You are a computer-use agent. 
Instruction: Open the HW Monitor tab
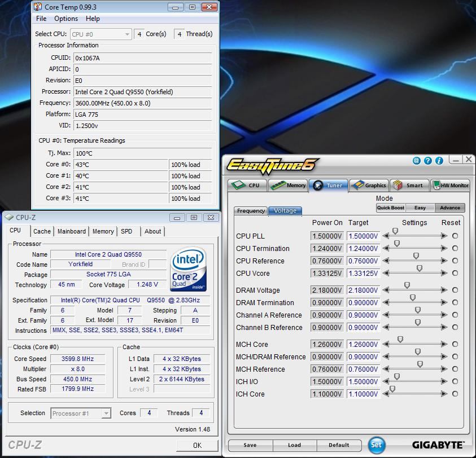point(450,185)
